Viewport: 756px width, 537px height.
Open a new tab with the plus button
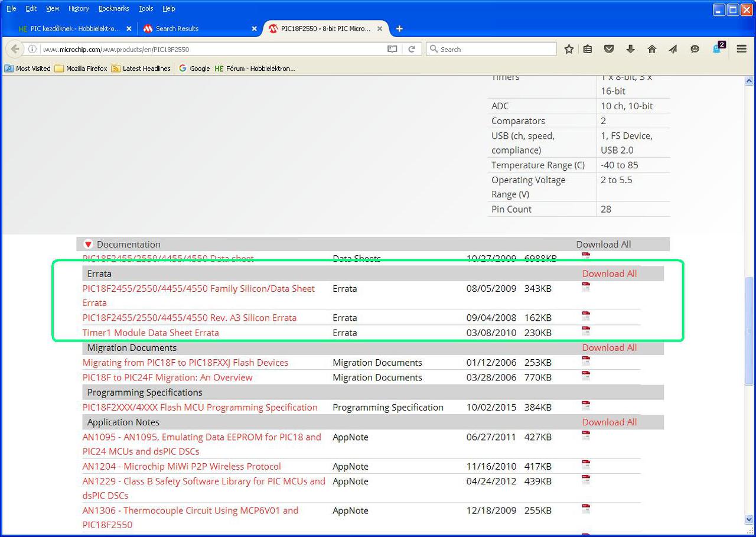399,28
